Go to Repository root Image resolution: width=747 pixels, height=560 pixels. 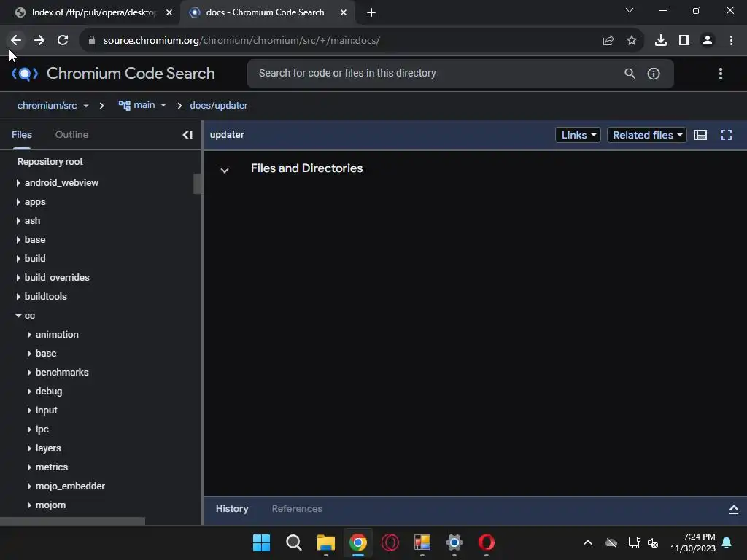click(x=50, y=162)
